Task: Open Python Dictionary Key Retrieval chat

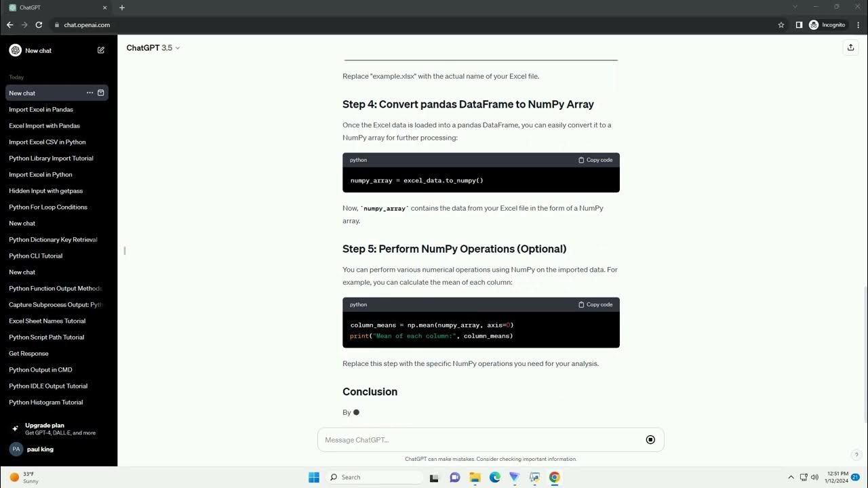Action: (x=57, y=239)
